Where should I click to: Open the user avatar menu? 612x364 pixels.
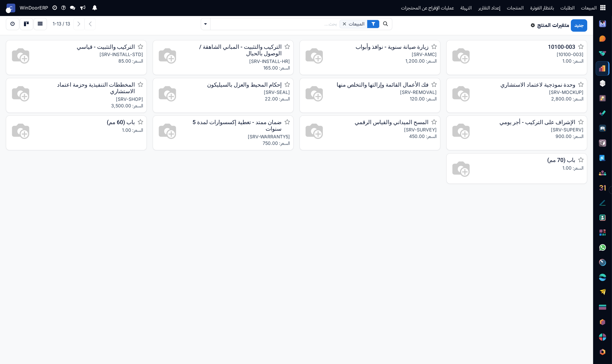point(11,8)
